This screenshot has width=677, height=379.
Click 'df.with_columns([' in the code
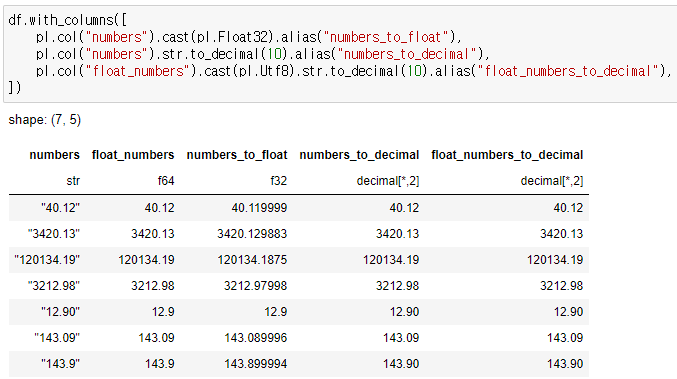coord(67,20)
